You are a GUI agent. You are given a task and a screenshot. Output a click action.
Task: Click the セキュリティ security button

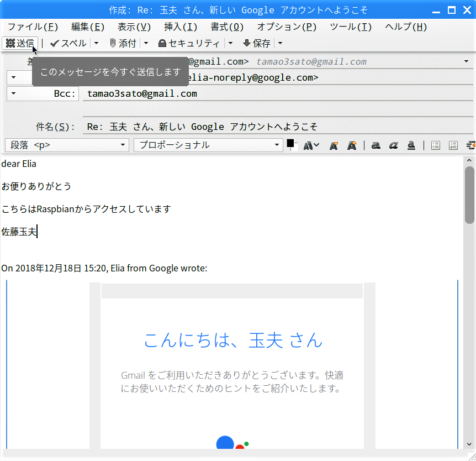point(189,43)
